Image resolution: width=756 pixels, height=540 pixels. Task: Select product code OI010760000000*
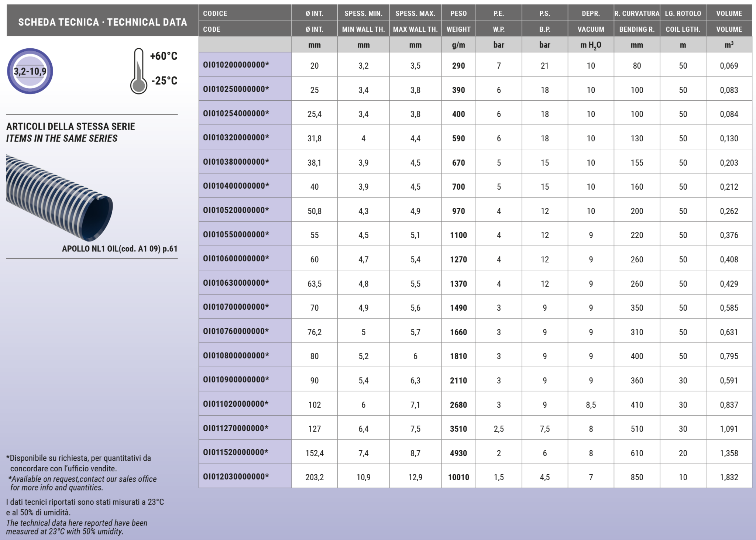click(236, 331)
